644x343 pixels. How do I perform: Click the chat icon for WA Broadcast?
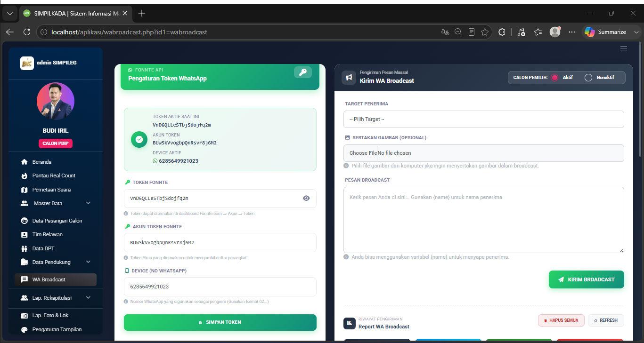coord(24,279)
